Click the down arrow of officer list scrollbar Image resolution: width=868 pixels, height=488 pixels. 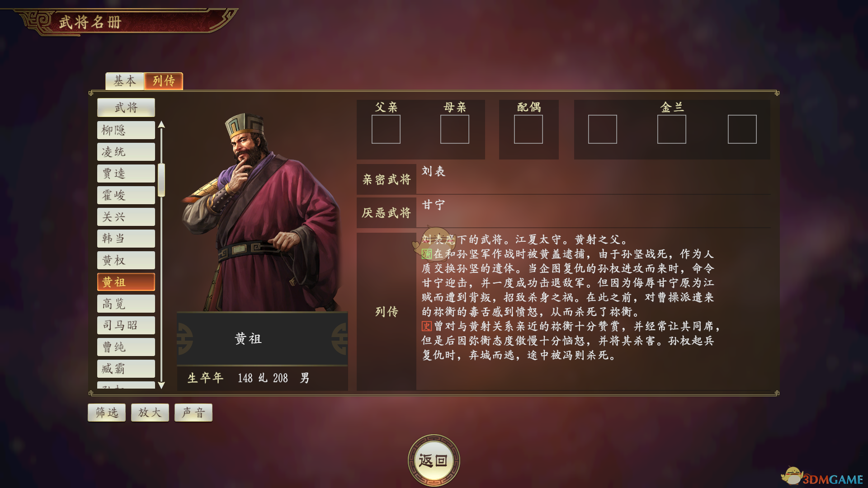click(x=161, y=385)
